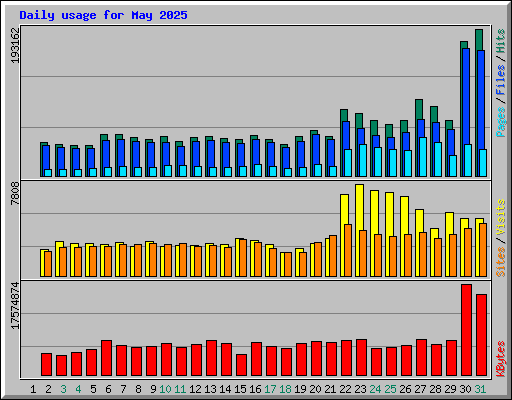
Task: Click day 2 on the x-axis
Action: pyautogui.click(x=48, y=389)
